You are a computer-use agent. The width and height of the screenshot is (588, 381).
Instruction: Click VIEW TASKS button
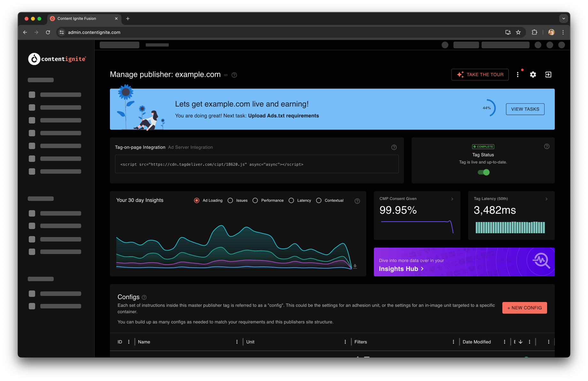[x=525, y=109]
